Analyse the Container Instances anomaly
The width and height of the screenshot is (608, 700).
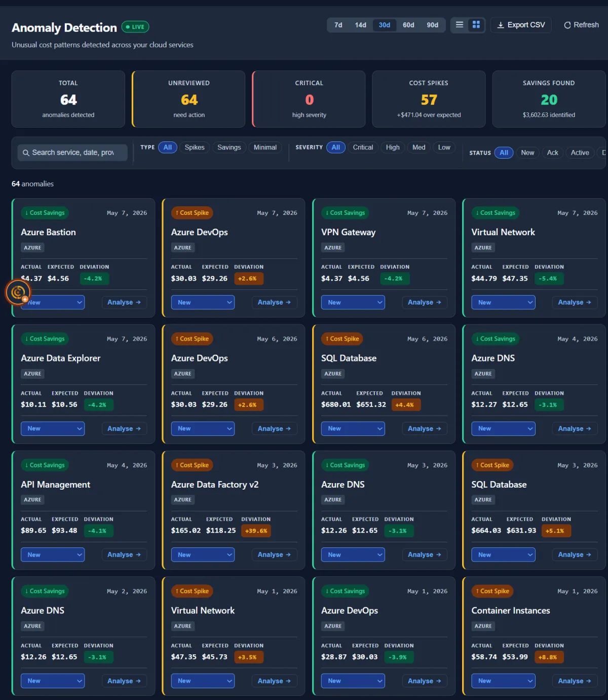[x=575, y=681]
